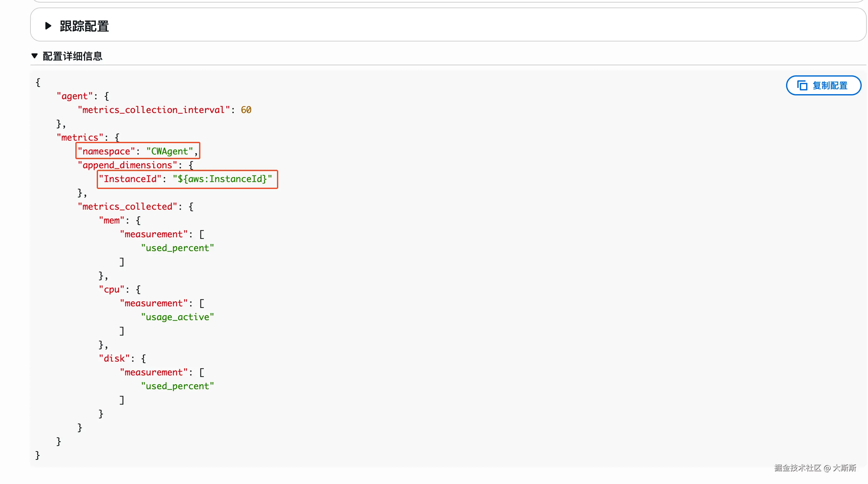Collapse the 配置详细信息 disclosure triangle
Image resolution: width=868 pixels, height=484 pixels.
click(x=34, y=56)
